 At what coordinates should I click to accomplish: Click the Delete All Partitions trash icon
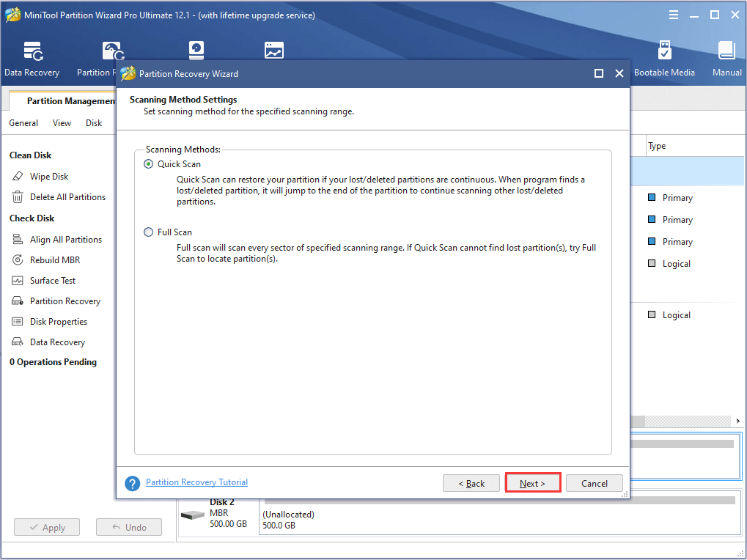point(18,196)
